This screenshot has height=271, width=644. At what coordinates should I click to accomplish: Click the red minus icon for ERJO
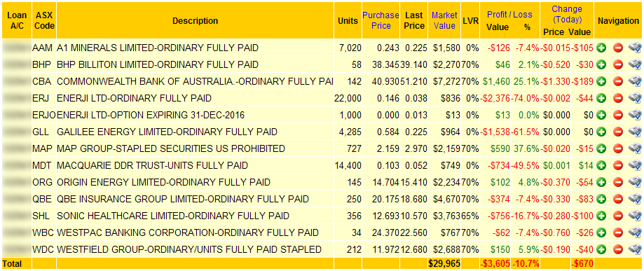(x=618, y=115)
